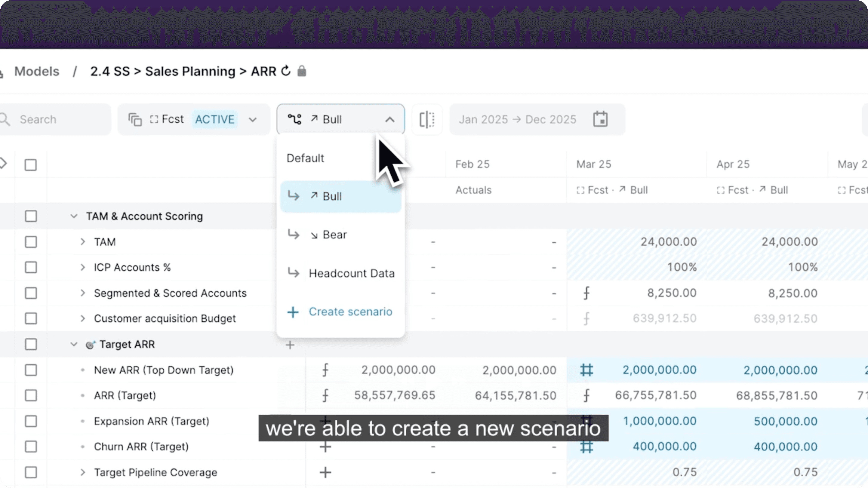The width and height of the screenshot is (868, 488).
Task: Click the ACTIVE status badge
Action: [215, 120]
